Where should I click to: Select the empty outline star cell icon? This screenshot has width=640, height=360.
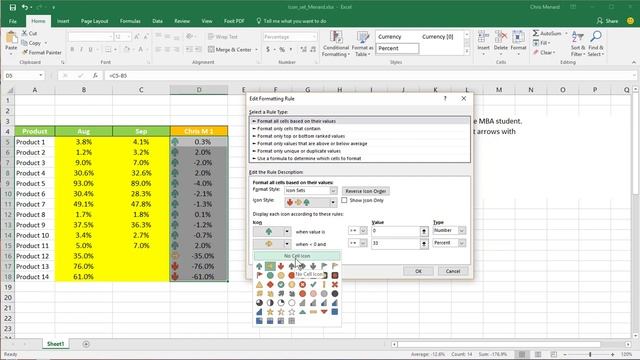[x=292, y=312]
